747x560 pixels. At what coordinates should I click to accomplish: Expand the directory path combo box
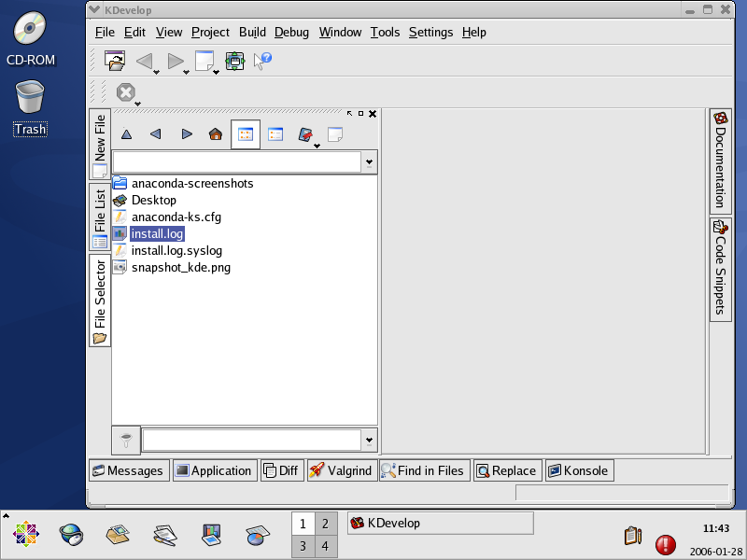coord(369,161)
